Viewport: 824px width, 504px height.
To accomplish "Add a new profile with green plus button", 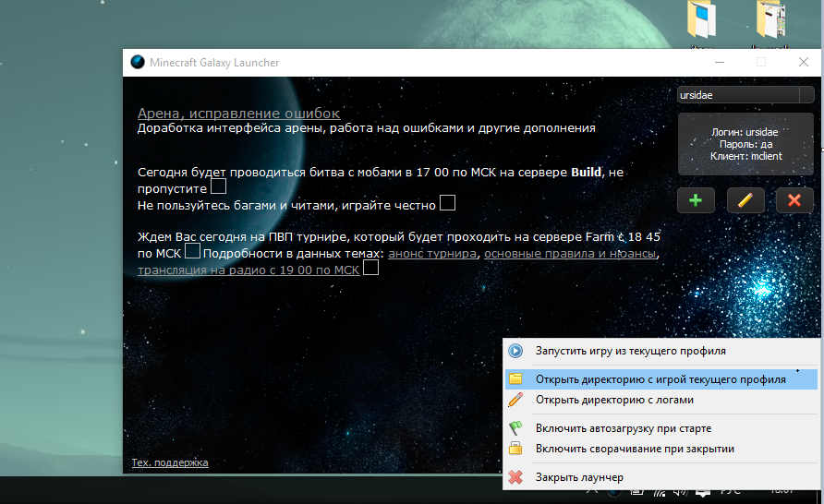I will tap(696, 200).
